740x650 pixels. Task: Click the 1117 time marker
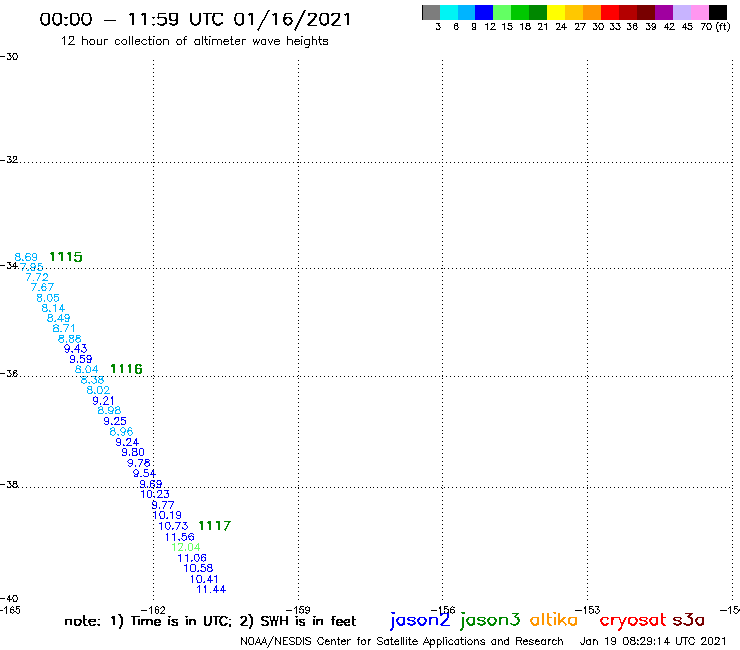coord(214,525)
